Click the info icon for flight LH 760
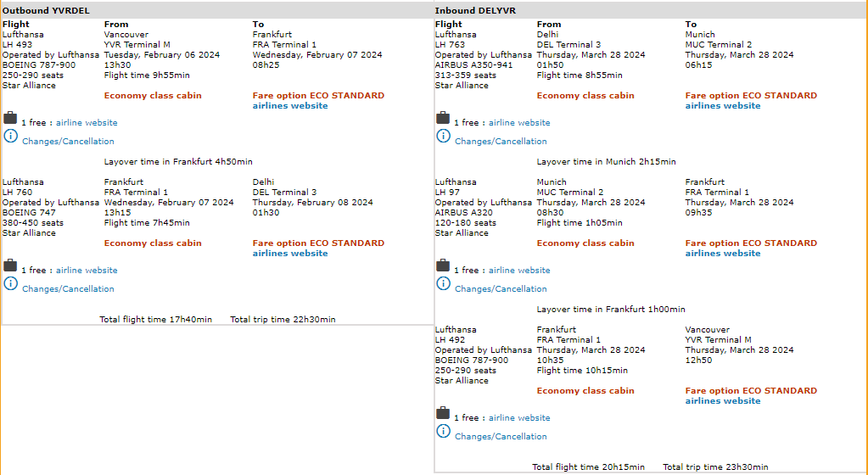Image resolution: width=868 pixels, height=475 pixels. (10, 283)
